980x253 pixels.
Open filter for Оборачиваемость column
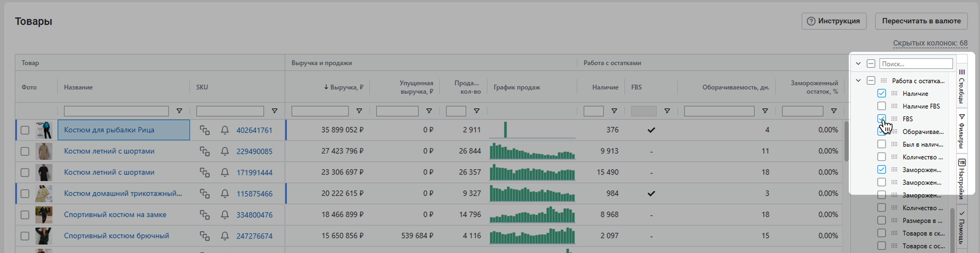765,111
